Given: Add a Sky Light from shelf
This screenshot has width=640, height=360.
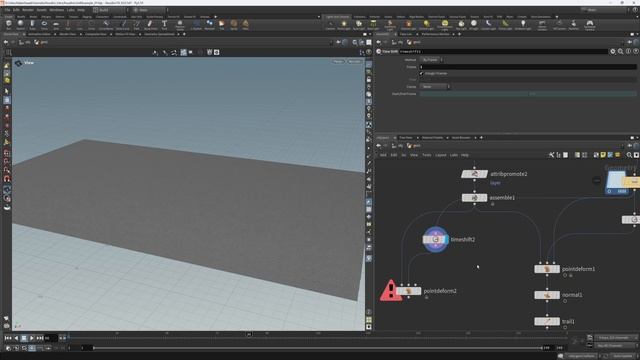Looking at the screenshot, I should pyautogui.click(x=461, y=25).
